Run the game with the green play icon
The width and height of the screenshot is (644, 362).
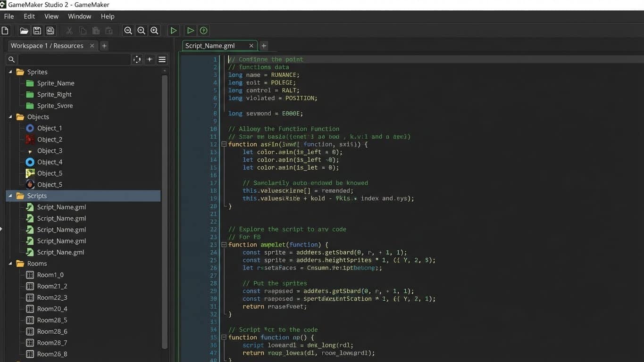point(173,30)
